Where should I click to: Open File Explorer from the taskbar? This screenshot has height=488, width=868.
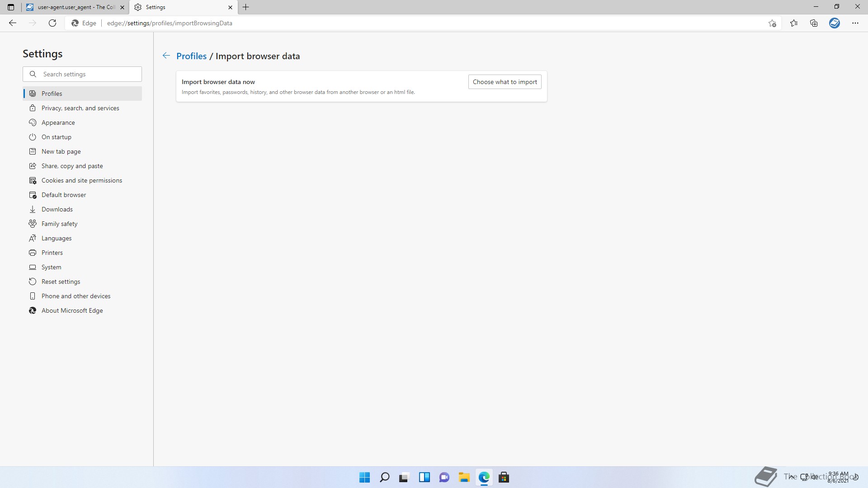(x=464, y=477)
